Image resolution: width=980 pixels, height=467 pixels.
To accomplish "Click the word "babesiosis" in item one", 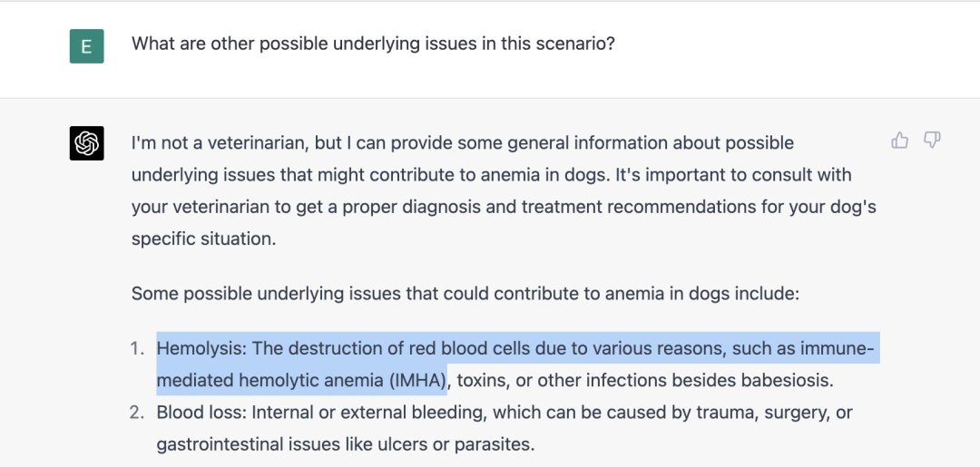I will (x=789, y=380).
